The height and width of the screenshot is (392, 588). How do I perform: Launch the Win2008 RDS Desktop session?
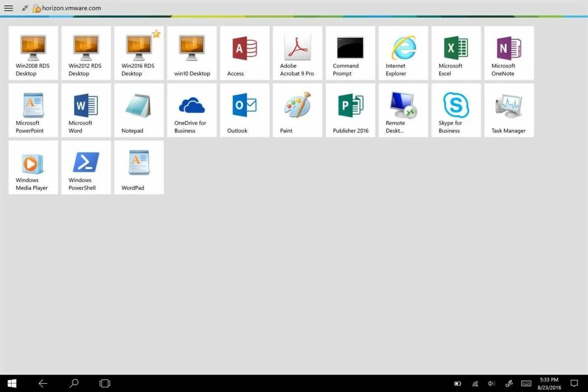(33, 53)
